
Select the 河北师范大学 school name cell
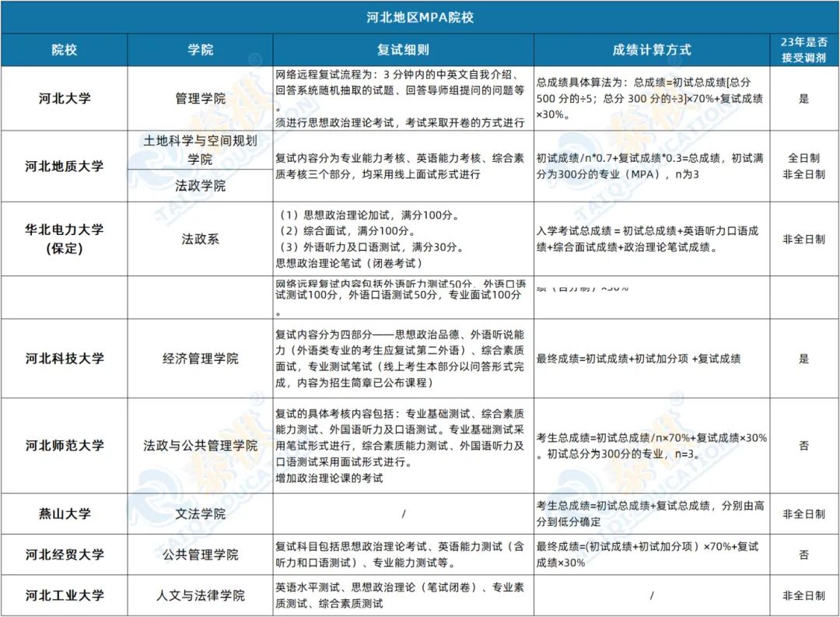click(65, 445)
